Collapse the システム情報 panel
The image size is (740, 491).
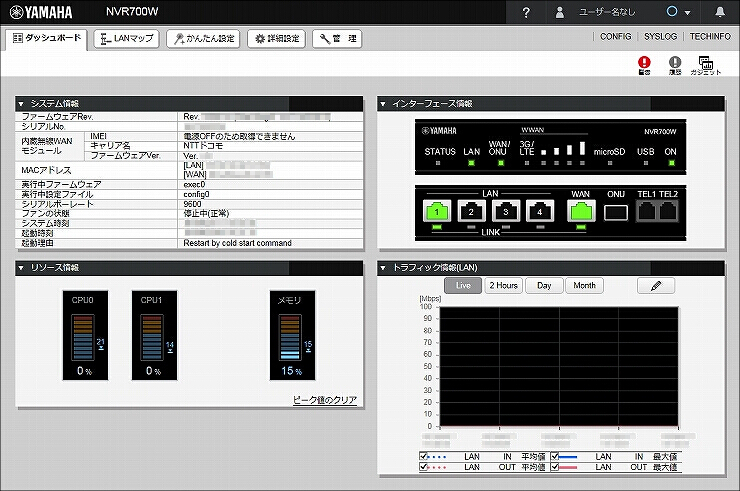click(x=21, y=104)
